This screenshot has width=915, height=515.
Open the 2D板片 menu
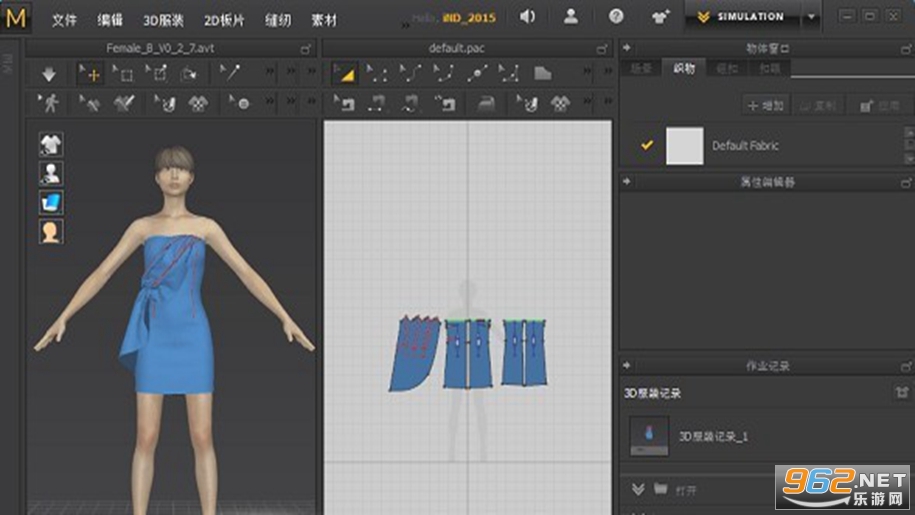point(224,20)
